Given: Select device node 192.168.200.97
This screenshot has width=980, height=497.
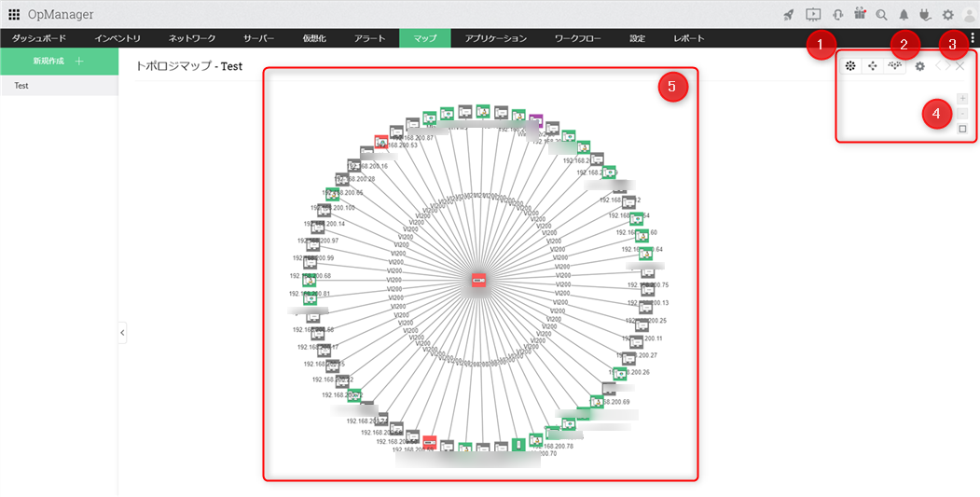Looking at the screenshot, I should (313, 245).
